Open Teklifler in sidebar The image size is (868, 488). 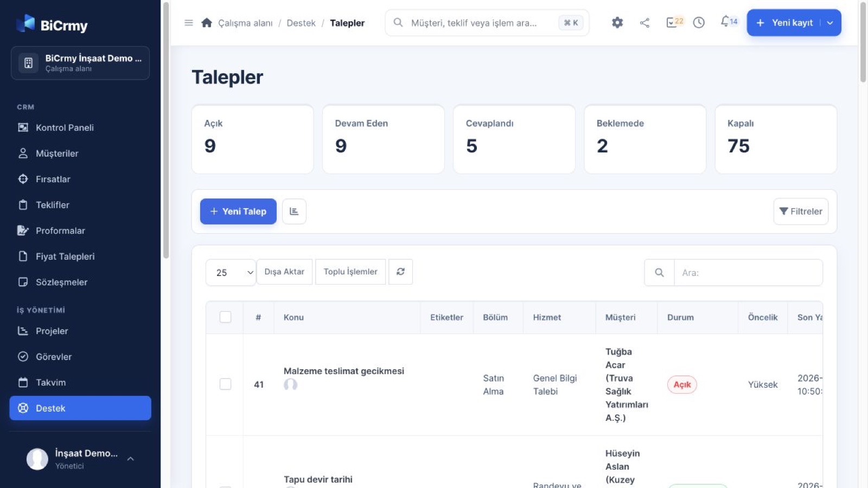coord(80,205)
